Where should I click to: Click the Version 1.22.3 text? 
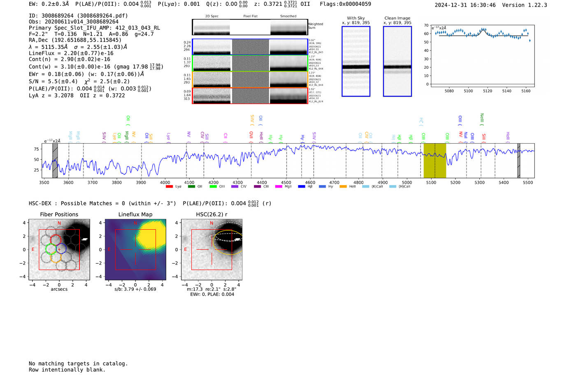click(525, 5)
